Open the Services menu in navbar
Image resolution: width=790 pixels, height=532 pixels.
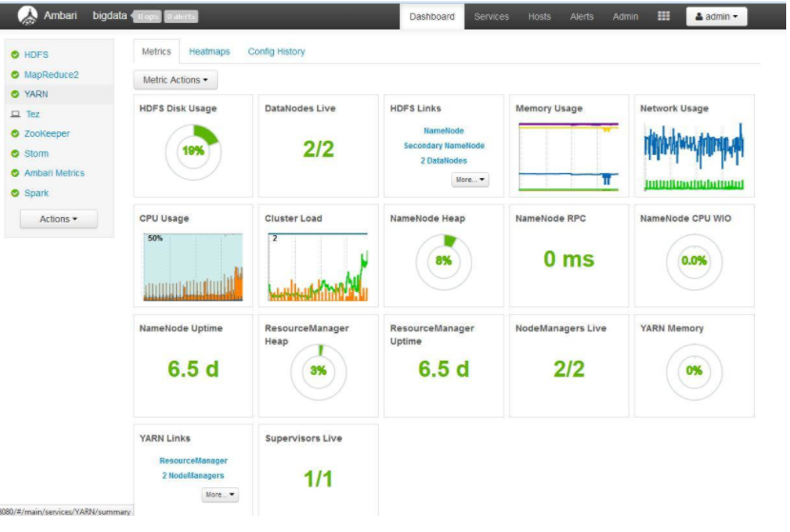click(491, 16)
